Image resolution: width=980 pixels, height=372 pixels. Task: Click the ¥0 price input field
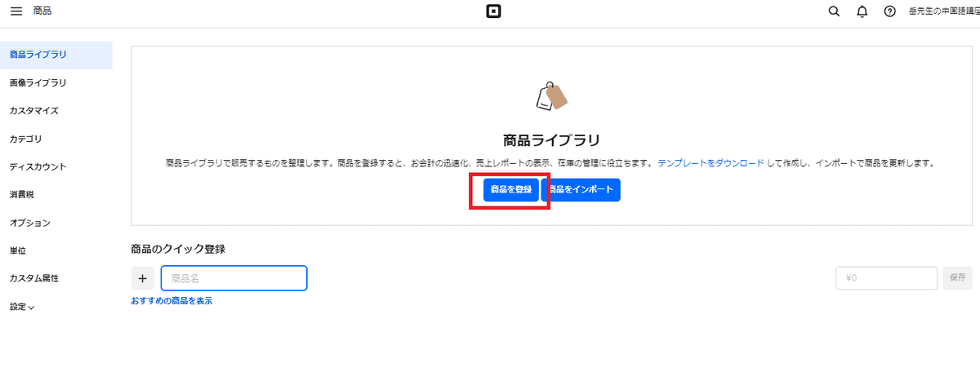point(886,278)
